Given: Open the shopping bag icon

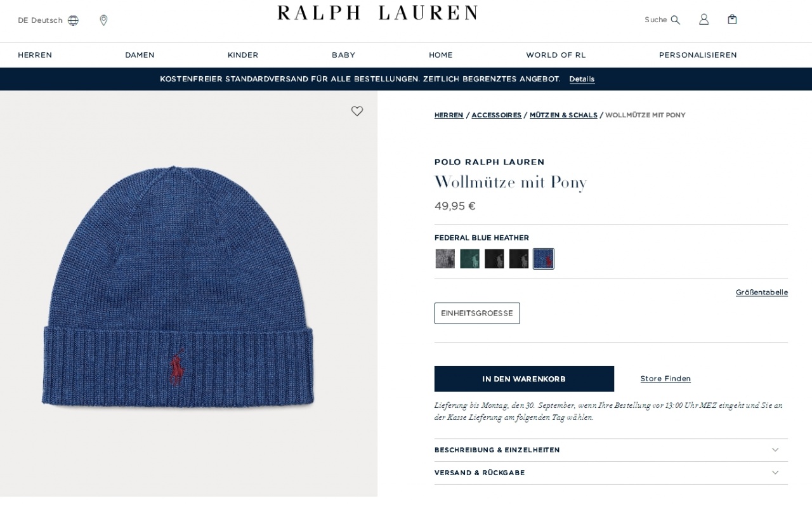Looking at the screenshot, I should pos(732,20).
